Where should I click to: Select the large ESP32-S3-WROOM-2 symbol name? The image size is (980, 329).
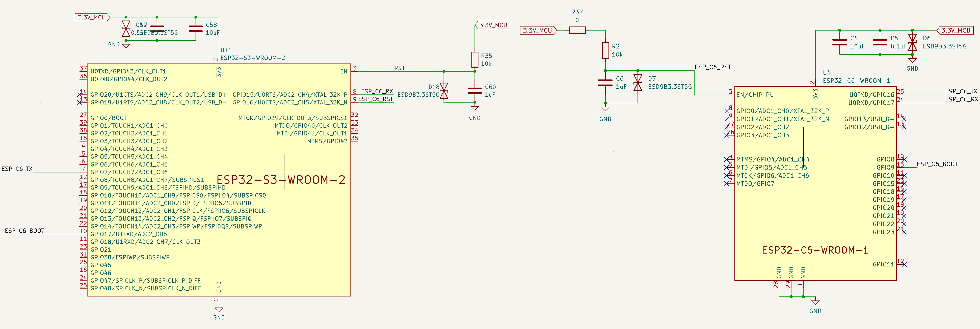click(x=281, y=180)
